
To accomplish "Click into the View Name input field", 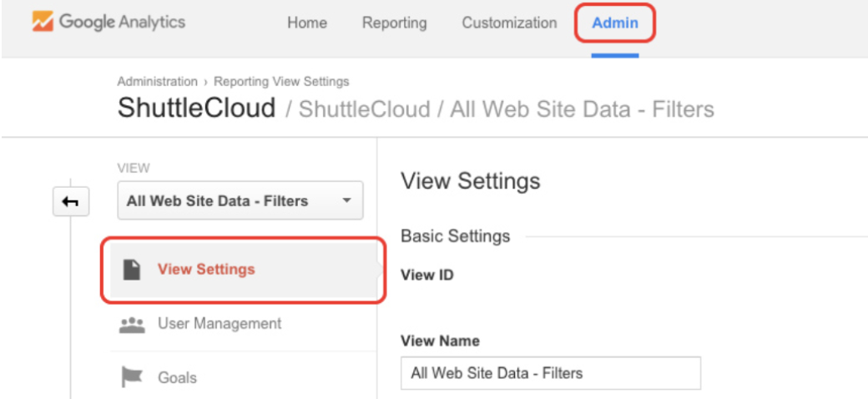I will (551, 373).
